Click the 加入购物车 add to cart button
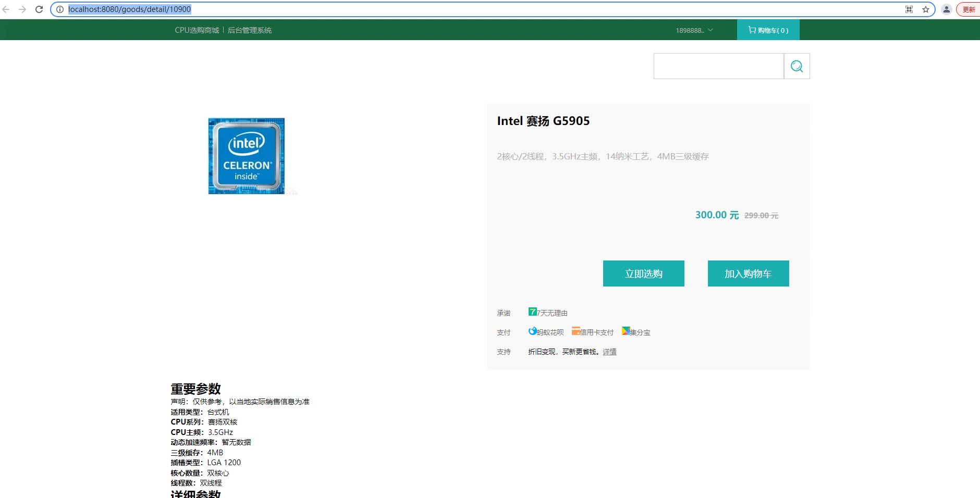Image resolution: width=980 pixels, height=498 pixels. coord(749,273)
